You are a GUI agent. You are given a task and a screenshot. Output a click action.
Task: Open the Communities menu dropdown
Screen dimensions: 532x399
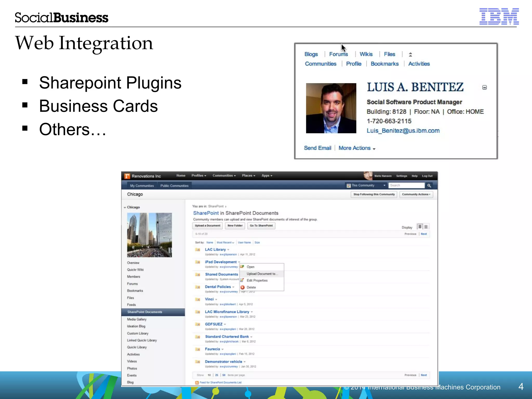click(224, 176)
